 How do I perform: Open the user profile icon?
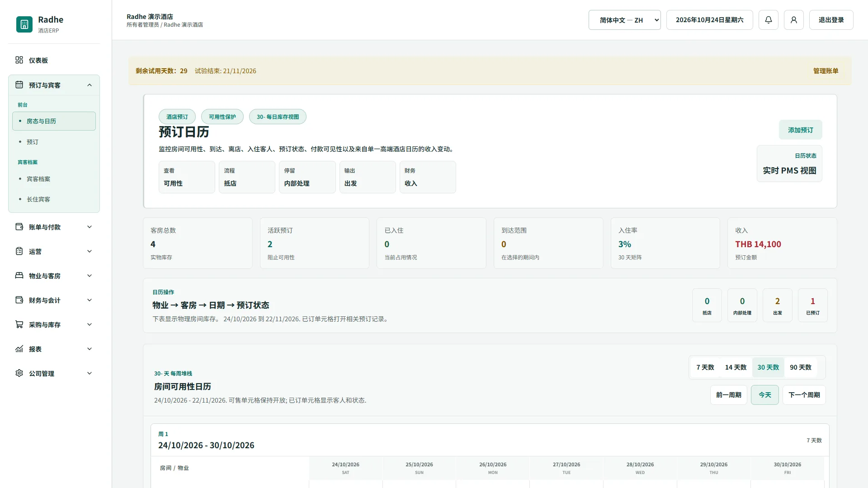tap(793, 20)
